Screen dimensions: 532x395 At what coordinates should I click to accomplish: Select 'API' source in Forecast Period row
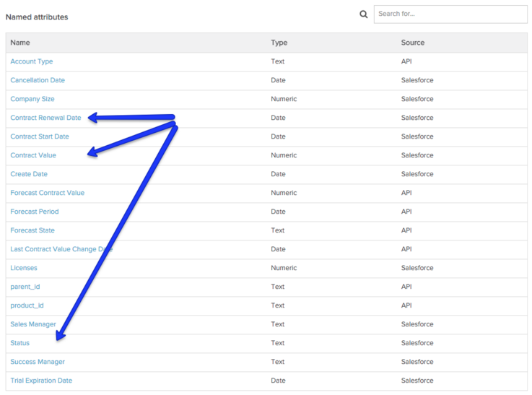(x=406, y=212)
